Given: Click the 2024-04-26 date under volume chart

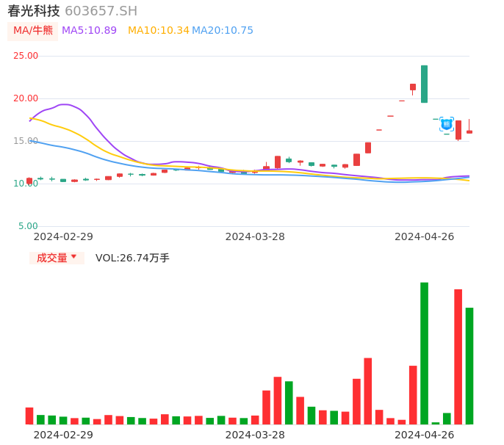Looking at the screenshot, I should pos(425,435).
